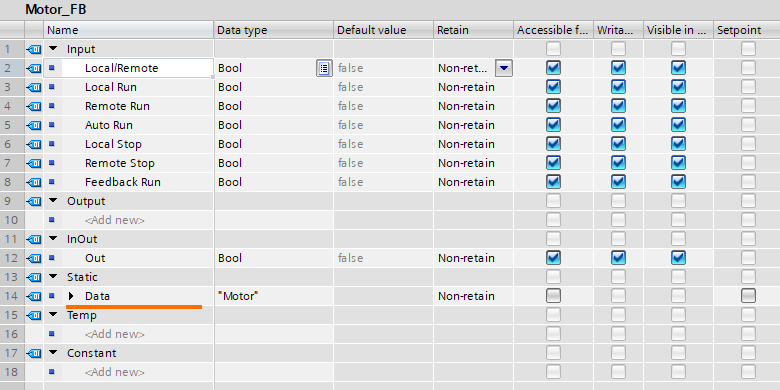Click the blue square marker beside Feedback Run
This screenshot has height=390, width=780.
tap(52, 182)
